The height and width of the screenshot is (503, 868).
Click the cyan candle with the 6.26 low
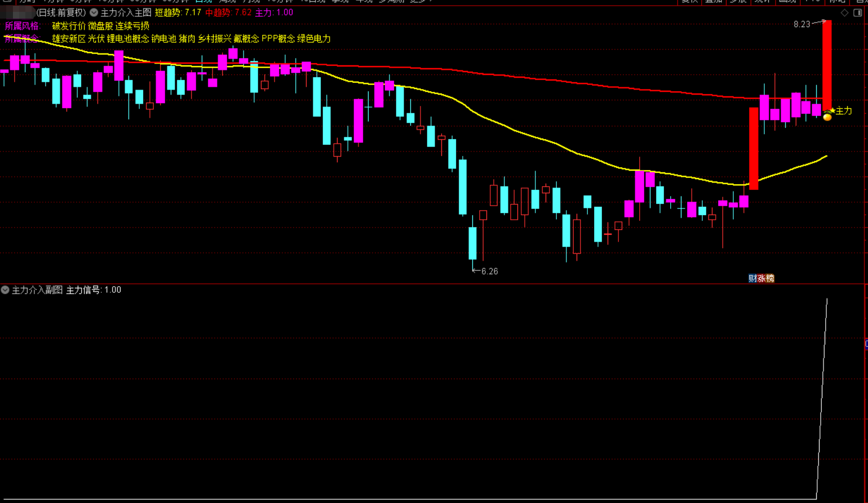[x=472, y=242]
